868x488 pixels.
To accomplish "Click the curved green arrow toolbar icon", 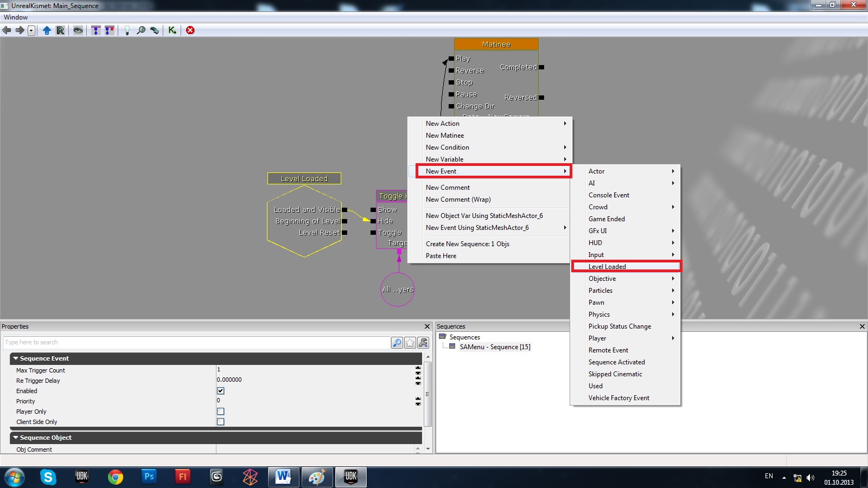I will [x=155, y=30].
